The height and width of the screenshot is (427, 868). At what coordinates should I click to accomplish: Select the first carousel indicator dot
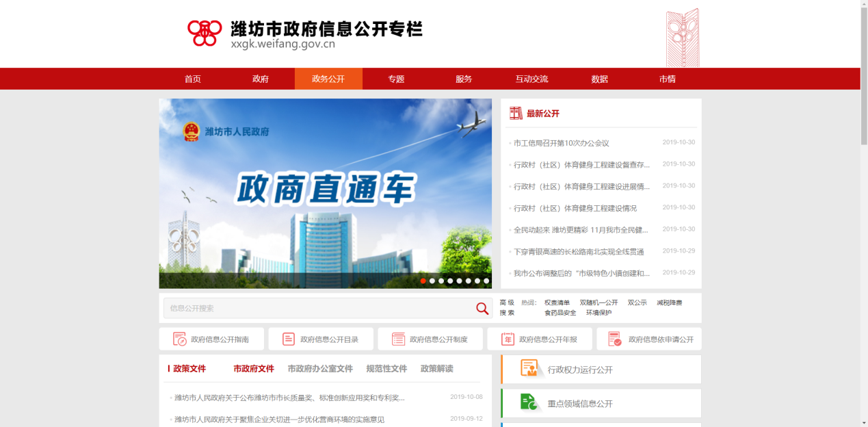(423, 281)
